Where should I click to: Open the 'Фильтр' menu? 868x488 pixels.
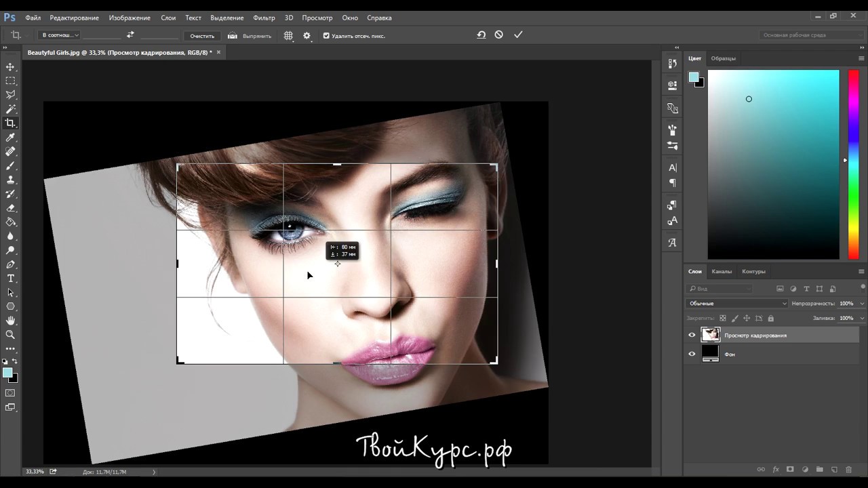pyautogui.click(x=264, y=18)
